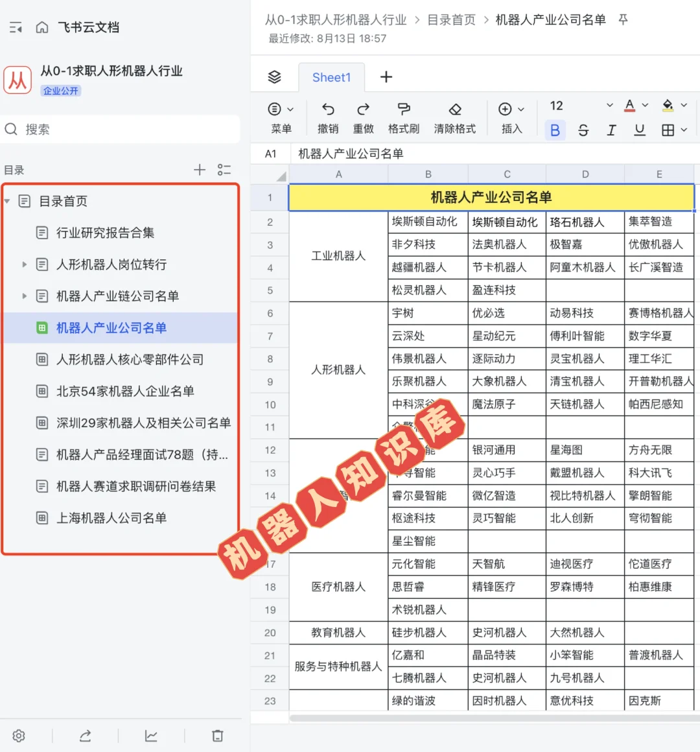This screenshot has width=700, height=752.
Task: Click the 撤销 undo button
Action: pyautogui.click(x=328, y=117)
